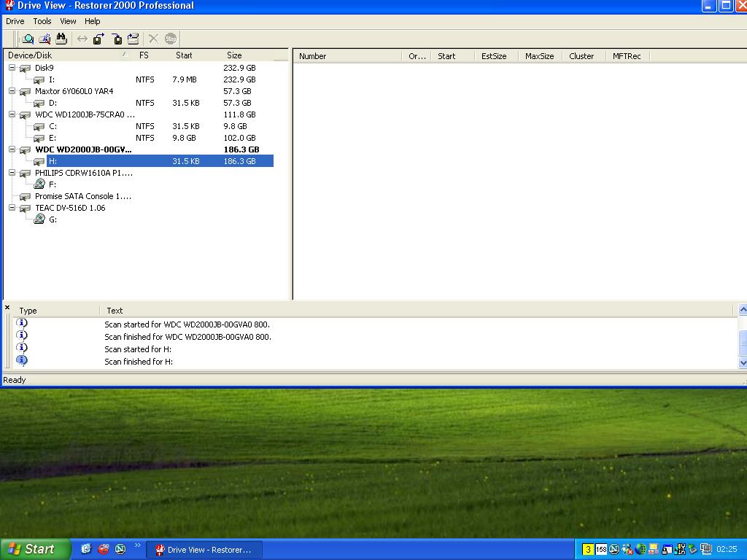Viewport: 747px width, 560px height.
Task: Click the red quick launch icon
Action: (104, 549)
